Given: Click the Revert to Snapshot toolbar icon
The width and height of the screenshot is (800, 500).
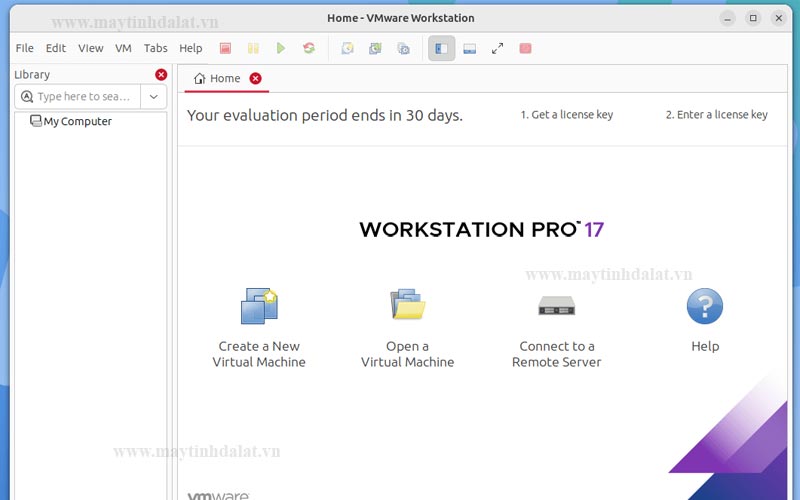Looking at the screenshot, I should [x=376, y=48].
